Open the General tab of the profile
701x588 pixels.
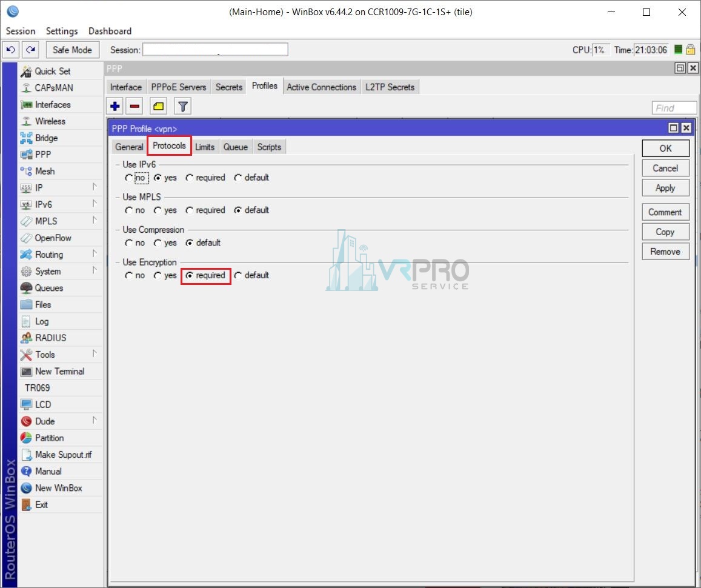[129, 147]
